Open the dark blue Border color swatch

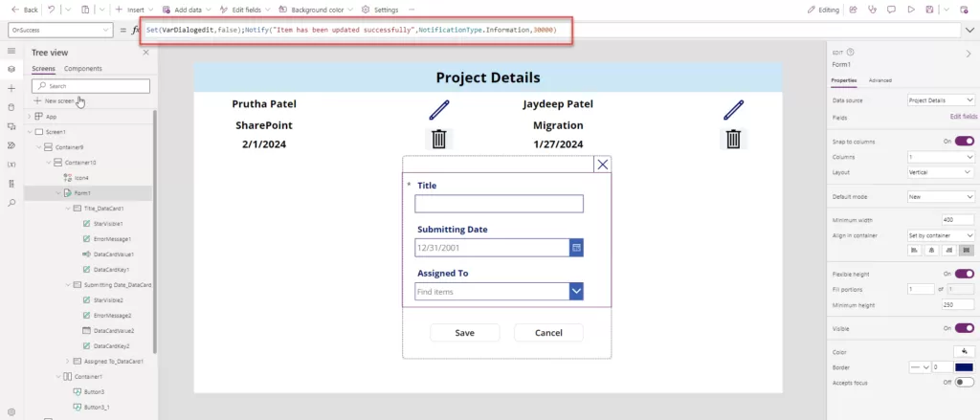tap(964, 366)
